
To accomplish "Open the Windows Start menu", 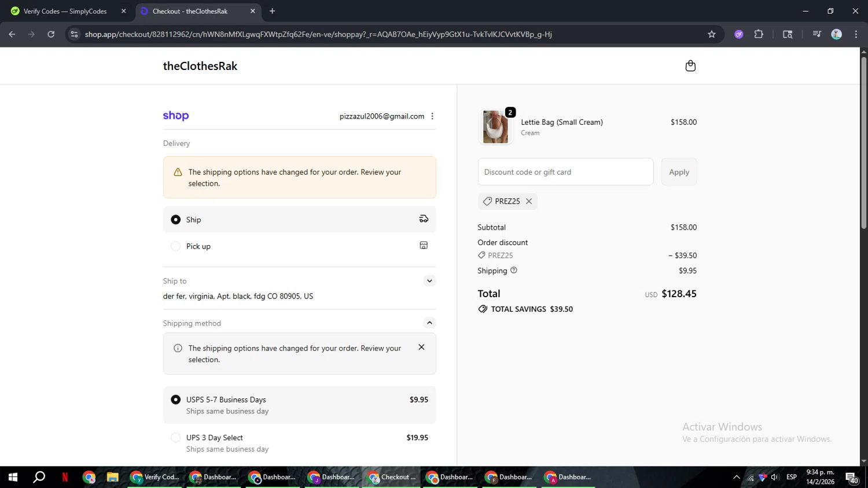I will pos(13,477).
